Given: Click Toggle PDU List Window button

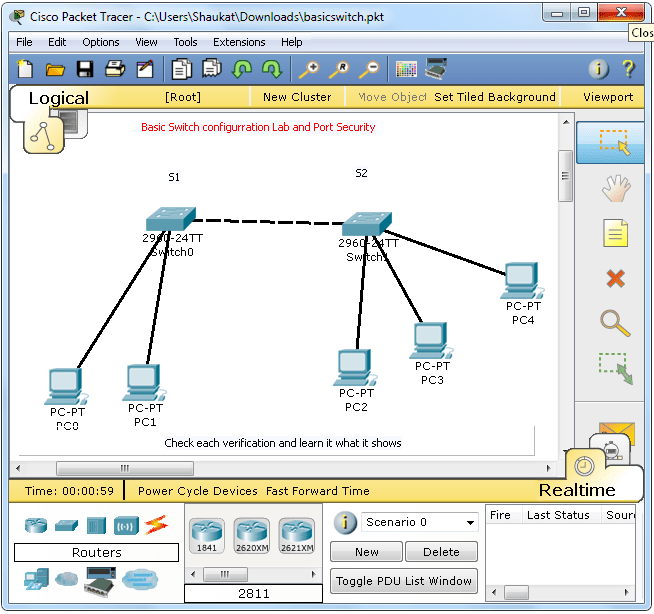Looking at the screenshot, I should point(404,581).
